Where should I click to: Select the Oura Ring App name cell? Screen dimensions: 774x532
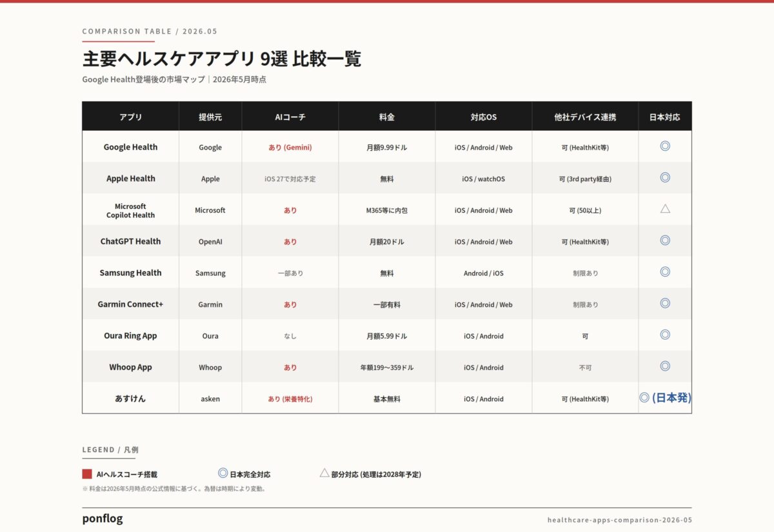tap(130, 336)
